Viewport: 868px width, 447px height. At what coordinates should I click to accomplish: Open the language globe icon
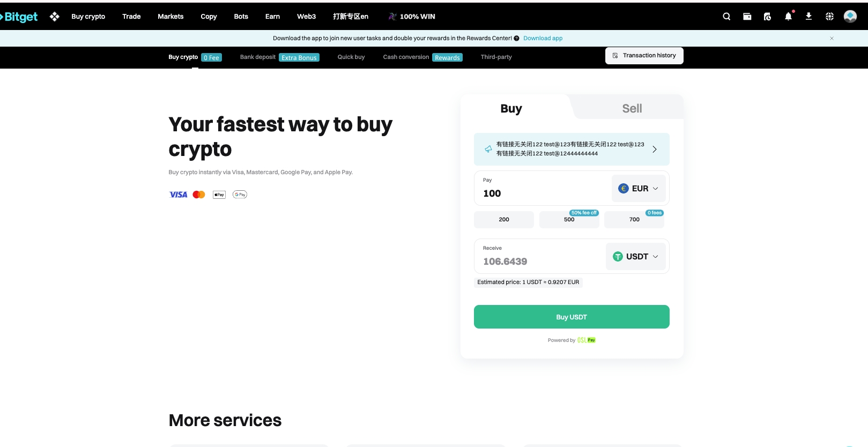pos(829,17)
